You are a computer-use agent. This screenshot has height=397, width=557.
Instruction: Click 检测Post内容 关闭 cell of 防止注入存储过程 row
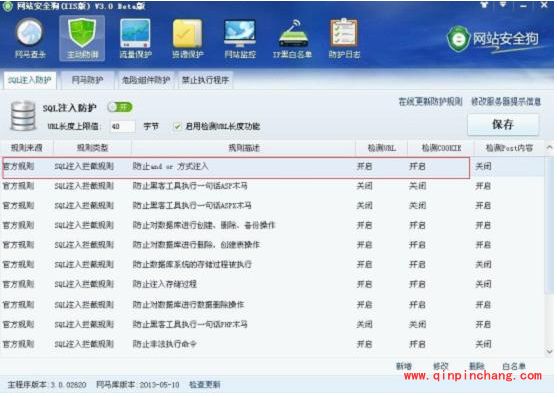pos(483,284)
